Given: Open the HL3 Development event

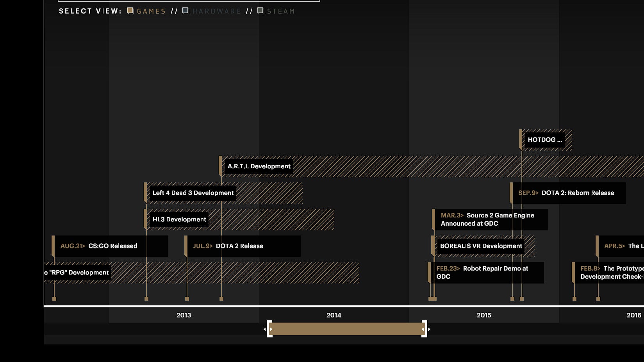Looking at the screenshot, I should (x=179, y=219).
